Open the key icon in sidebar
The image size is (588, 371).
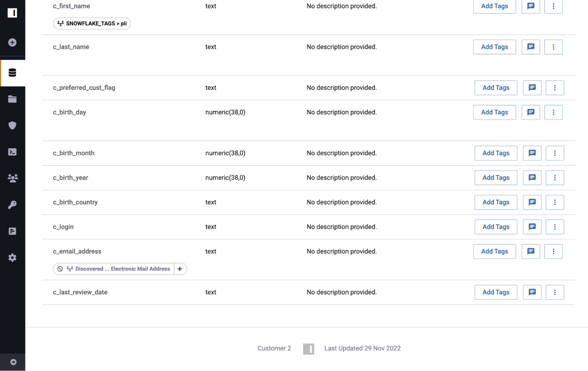[x=12, y=205]
